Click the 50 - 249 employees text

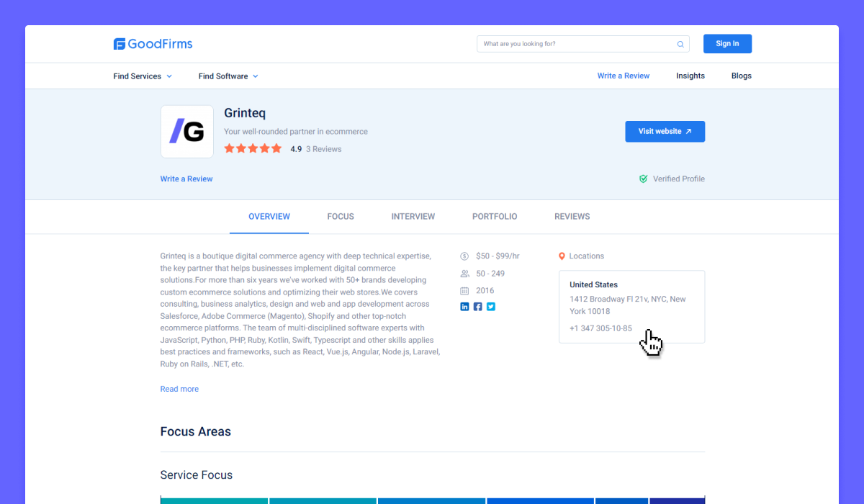[490, 274]
